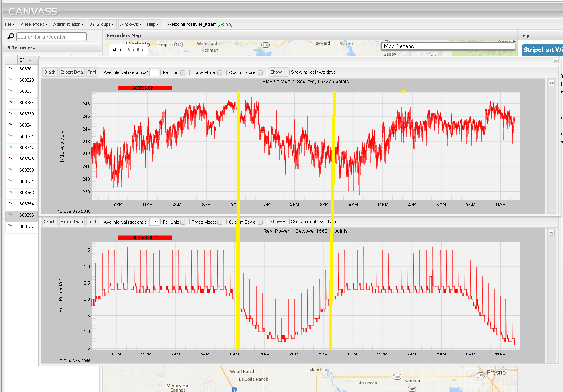Open the 3Ø Groups dropdown
Image resolution: width=563 pixels, height=392 pixels.
pyautogui.click(x=102, y=24)
